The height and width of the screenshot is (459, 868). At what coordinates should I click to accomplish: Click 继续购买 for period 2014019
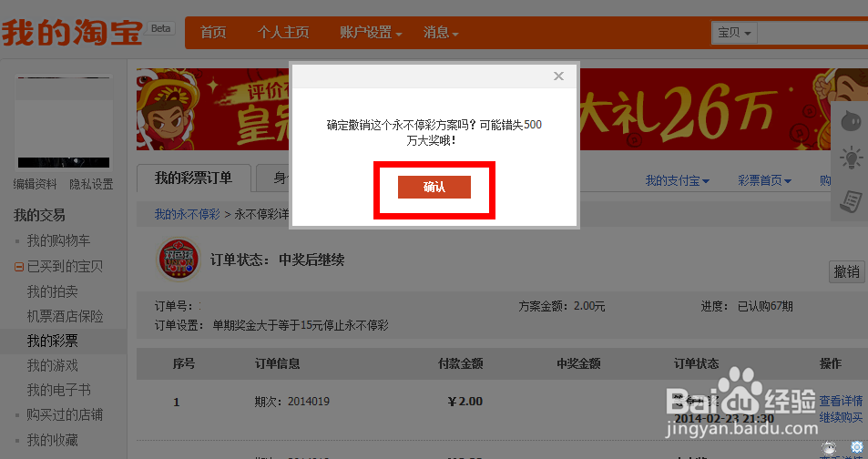[841, 417]
